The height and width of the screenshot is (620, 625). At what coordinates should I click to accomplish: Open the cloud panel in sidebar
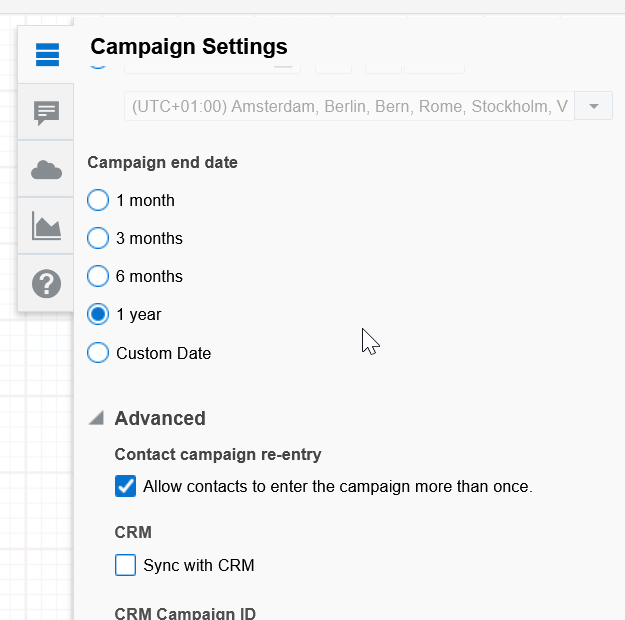point(47,170)
